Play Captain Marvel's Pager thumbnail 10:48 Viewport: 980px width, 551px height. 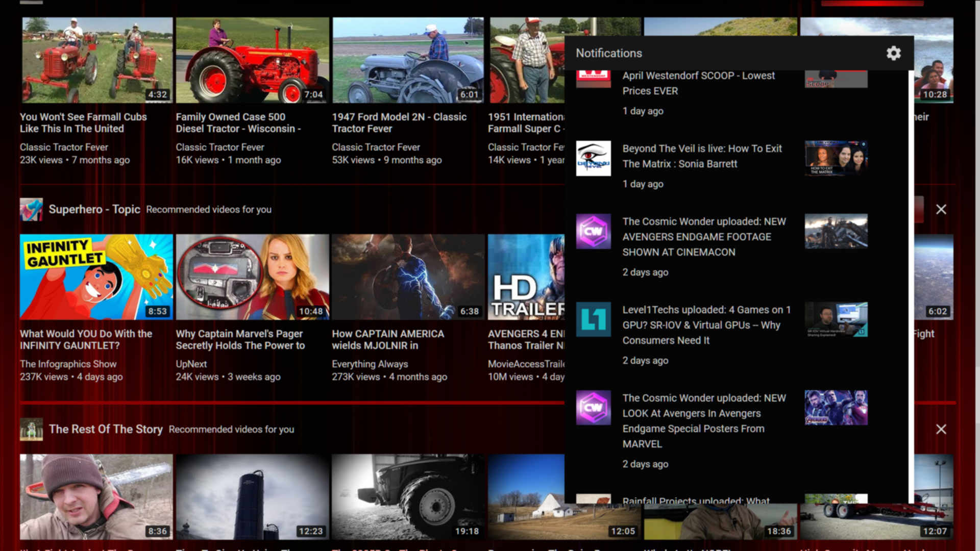point(252,277)
